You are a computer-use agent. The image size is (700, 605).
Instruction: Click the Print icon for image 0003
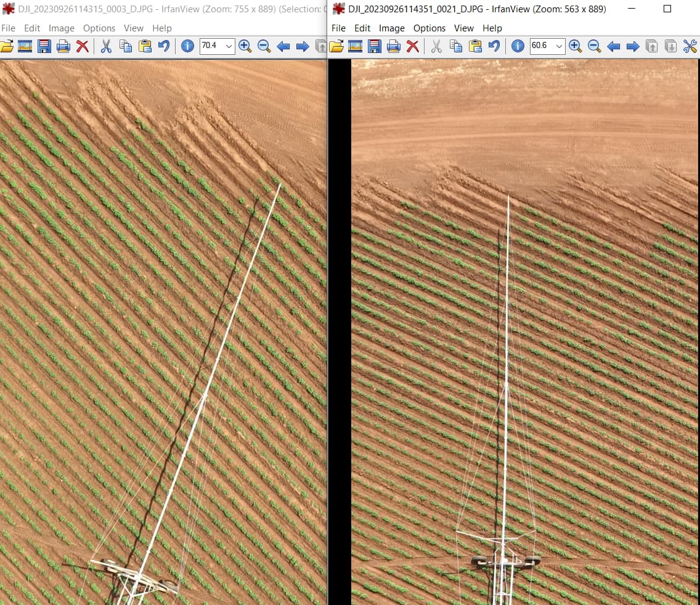(x=63, y=46)
